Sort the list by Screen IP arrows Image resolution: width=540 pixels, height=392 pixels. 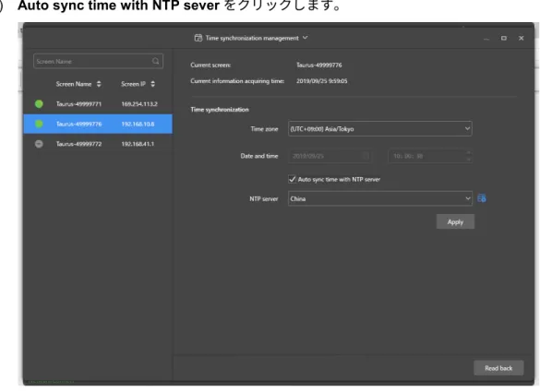[x=152, y=84]
